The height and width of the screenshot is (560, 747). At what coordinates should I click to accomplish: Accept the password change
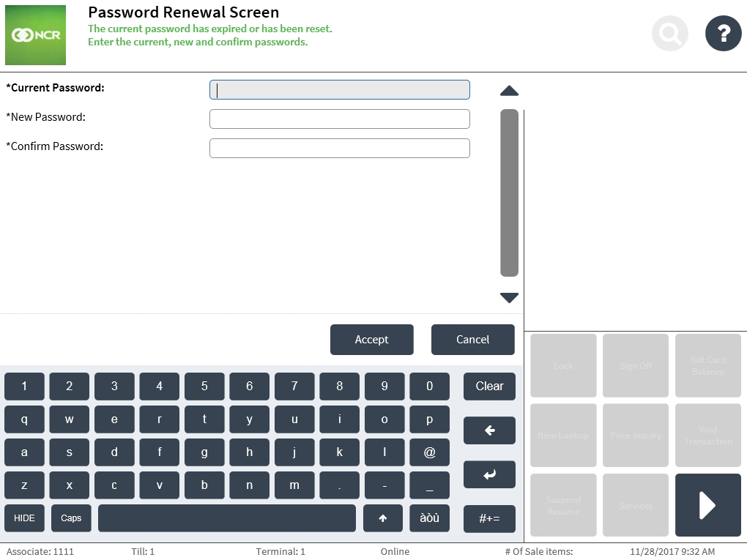coord(371,340)
